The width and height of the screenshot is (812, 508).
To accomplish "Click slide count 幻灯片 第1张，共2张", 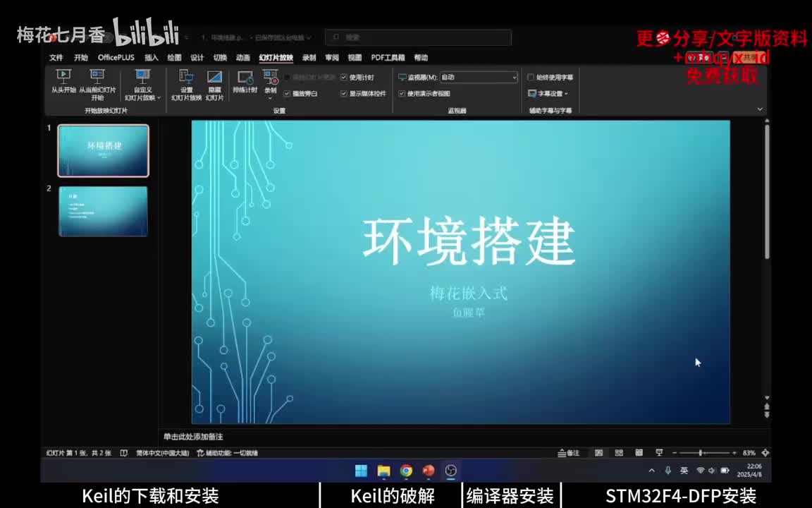I will click(79, 452).
